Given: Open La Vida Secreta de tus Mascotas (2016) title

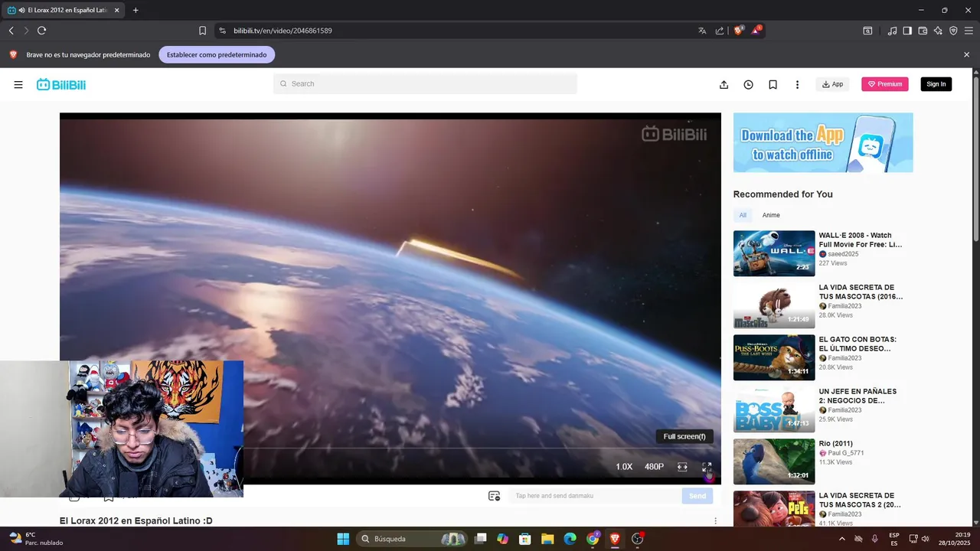Looking at the screenshot, I should 861,292.
